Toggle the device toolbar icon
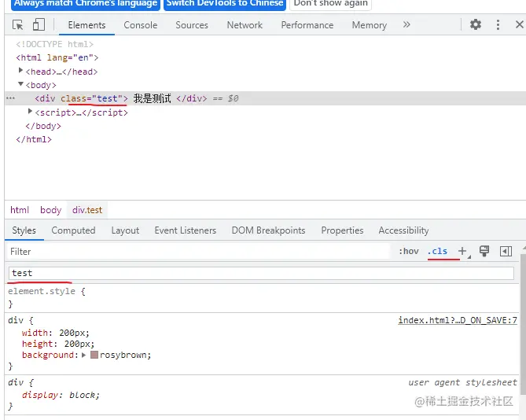This screenshot has width=526, height=420. [39, 24]
